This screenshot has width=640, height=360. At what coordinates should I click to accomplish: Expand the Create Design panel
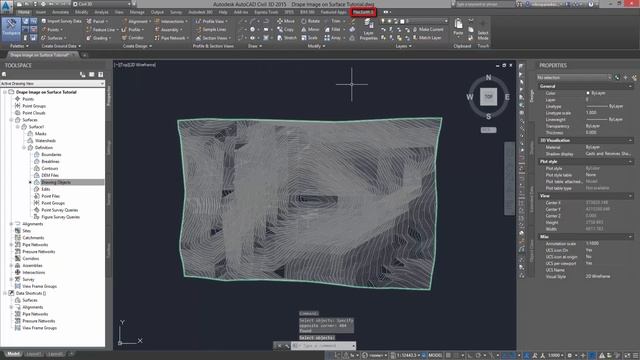pyautogui.click(x=137, y=46)
